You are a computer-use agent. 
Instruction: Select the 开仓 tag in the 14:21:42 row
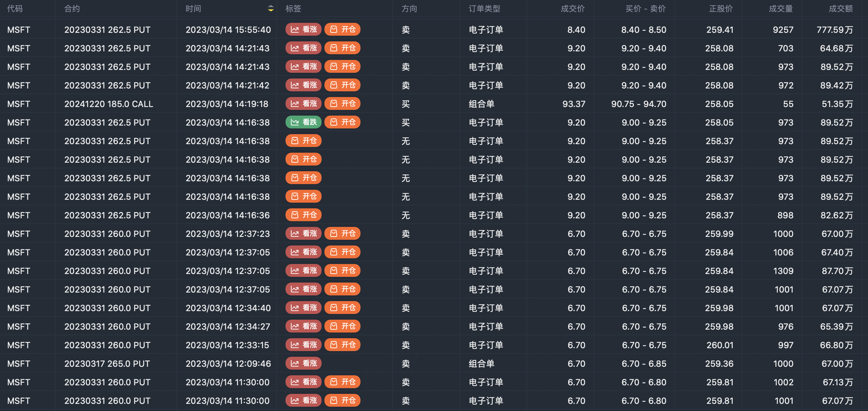pos(342,85)
